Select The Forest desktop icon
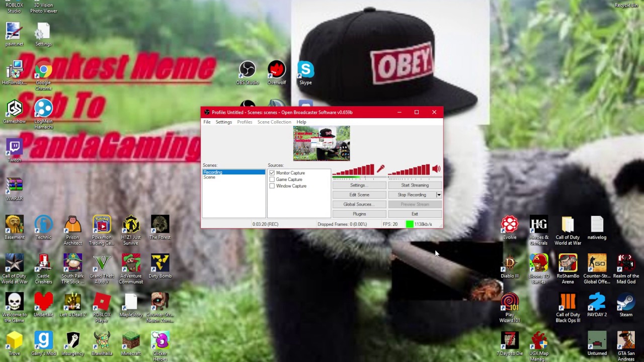The width and height of the screenshot is (644, 362). click(160, 228)
